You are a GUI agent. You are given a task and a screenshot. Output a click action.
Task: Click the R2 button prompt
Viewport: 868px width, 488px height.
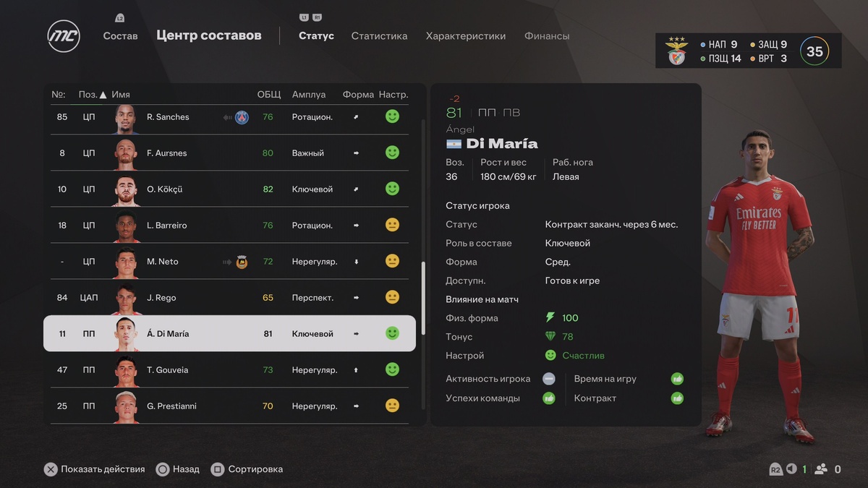pos(775,469)
